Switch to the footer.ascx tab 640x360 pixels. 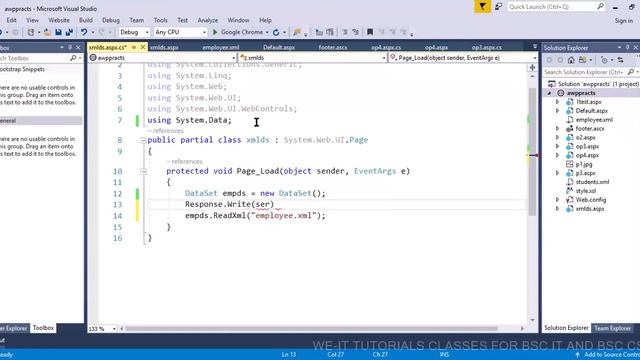click(x=333, y=47)
